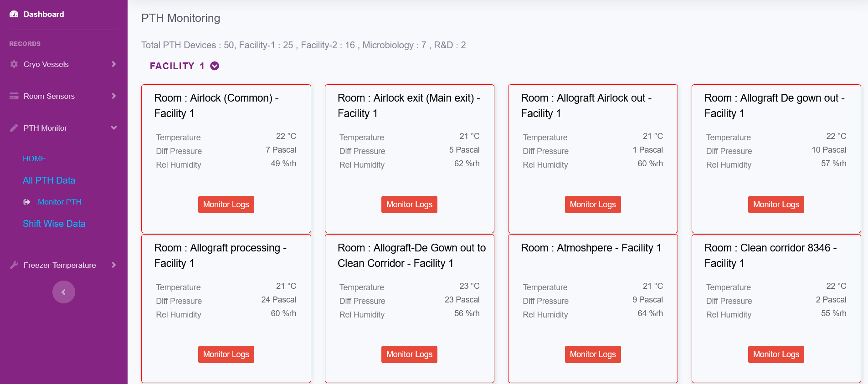Viewport: 868px width, 384px height.
Task: Go to Shift Wise Data
Action: pyautogui.click(x=54, y=224)
